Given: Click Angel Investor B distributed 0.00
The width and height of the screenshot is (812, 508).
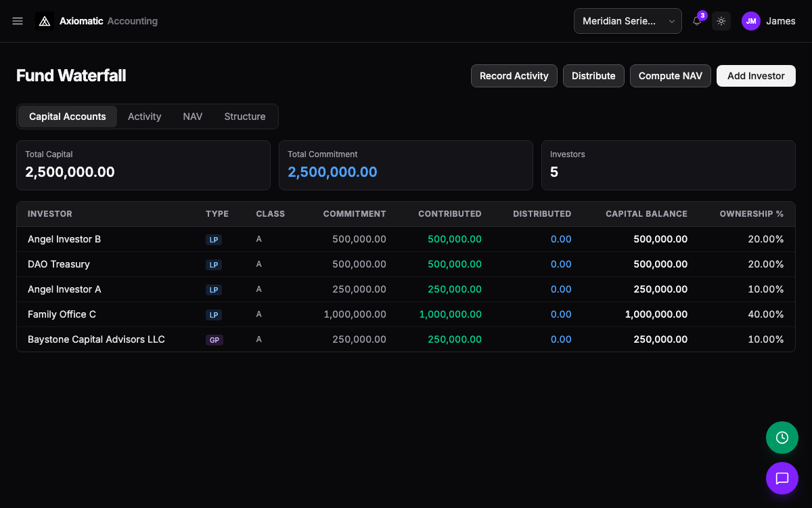Looking at the screenshot, I should [561, 239].
